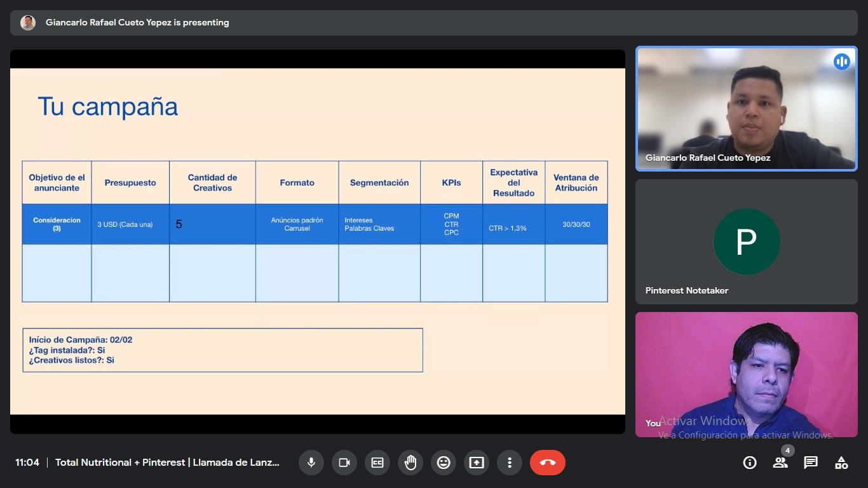
Task: Mute the microphone
Action: click(311, 463)
